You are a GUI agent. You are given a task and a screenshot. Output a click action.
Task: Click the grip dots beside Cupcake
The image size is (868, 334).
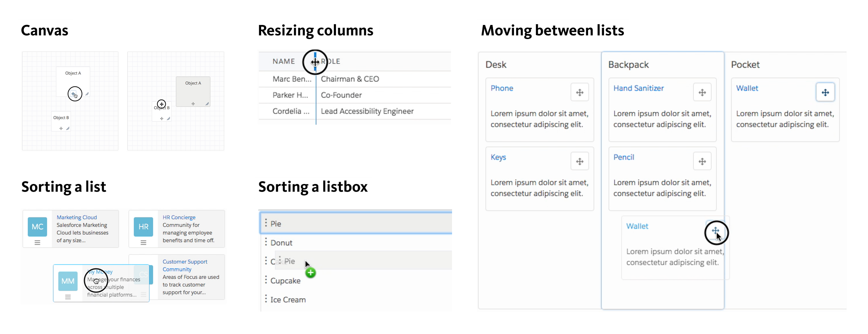tap(266, 280)
